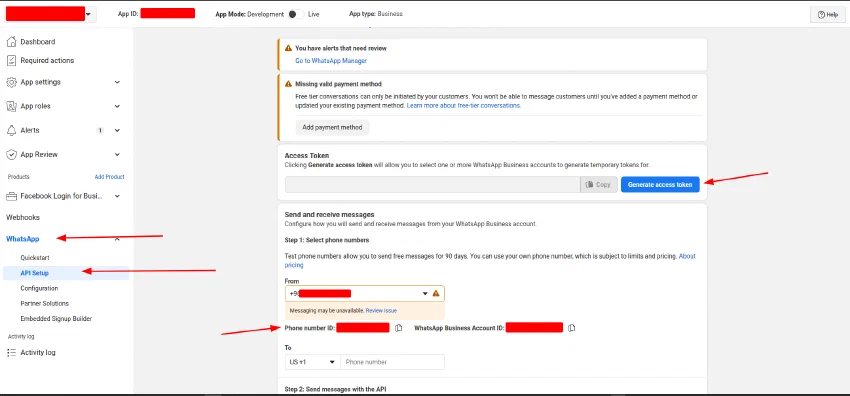Viewport: 850px width, 396px height.
Task: Click the Copy access token button
Action: coord(598,185)
